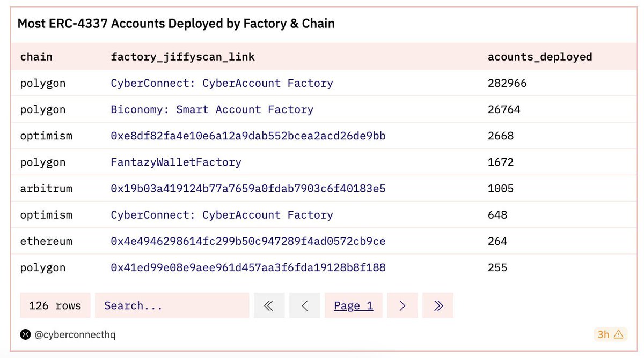644x358 pixels.
Task: Select the 648 cell
Action: [497, 214]
